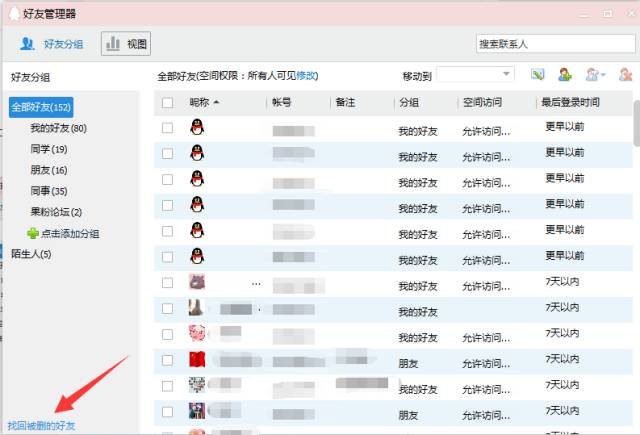Check the first friend row checkbox
The image size is (640, 435).
[167, 128]
